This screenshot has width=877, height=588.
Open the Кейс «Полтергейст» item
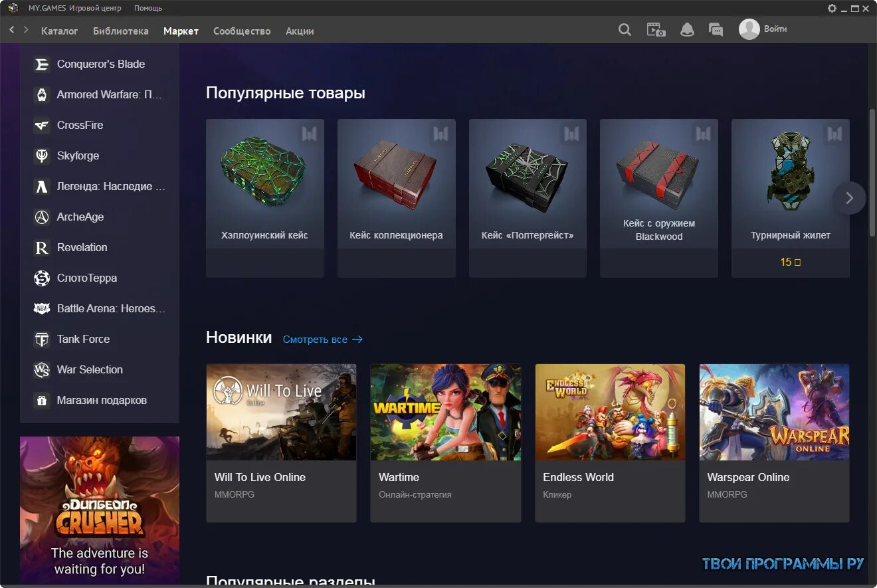pos(528,198)
